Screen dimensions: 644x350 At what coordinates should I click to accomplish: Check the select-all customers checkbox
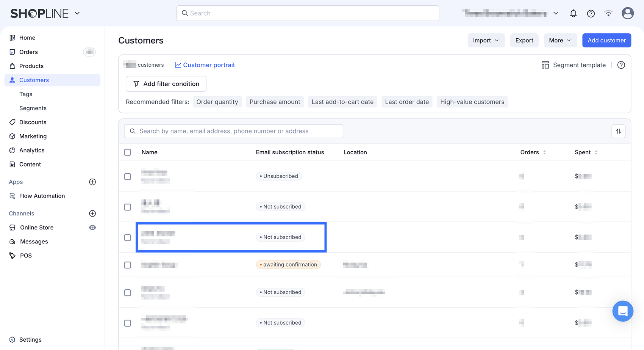128,152
